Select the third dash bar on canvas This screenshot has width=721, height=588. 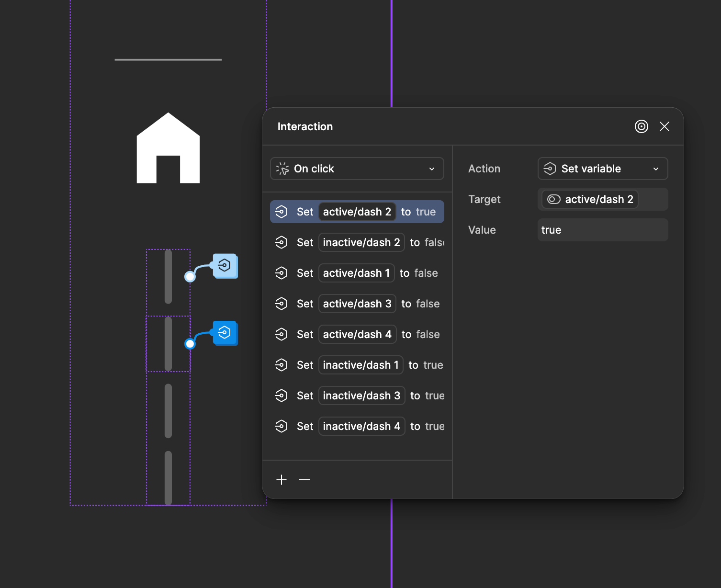168,411
